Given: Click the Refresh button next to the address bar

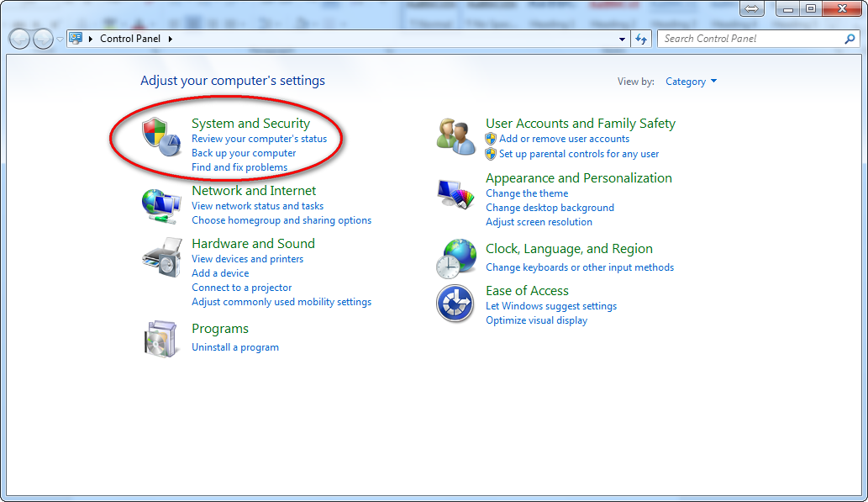Looking at the screenshot, I should tap(641, 39).
